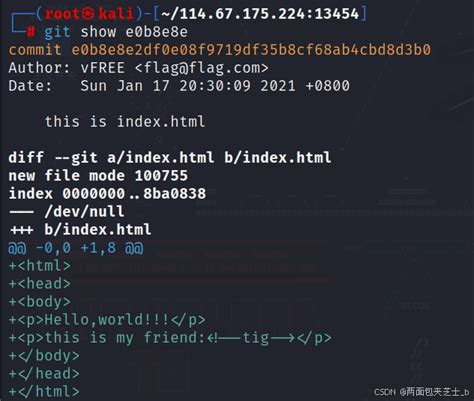This screenshot has height=401, width=474.
Task: Click the CSDN watermark text
Action: click(421, 392)
